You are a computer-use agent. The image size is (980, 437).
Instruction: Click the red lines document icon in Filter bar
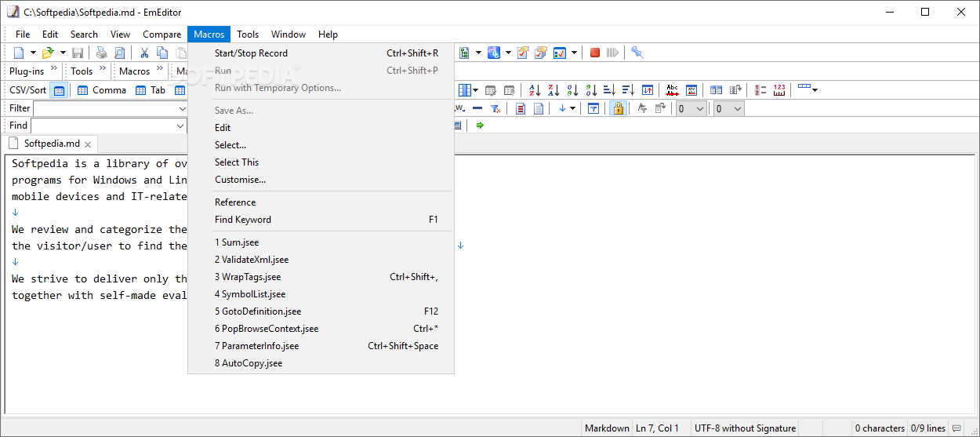click(x=521, y=108)
